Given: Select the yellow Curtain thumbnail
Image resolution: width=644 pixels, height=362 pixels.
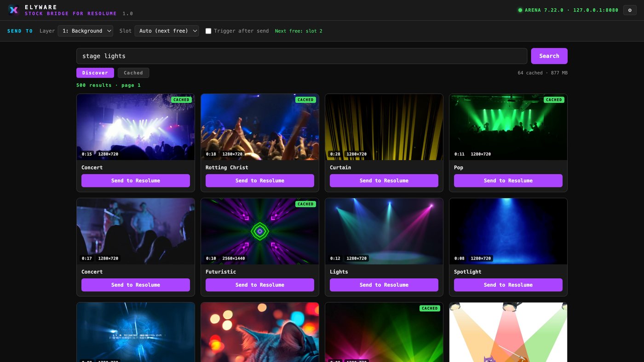Looking at the screenshot, I should point(384,127).
